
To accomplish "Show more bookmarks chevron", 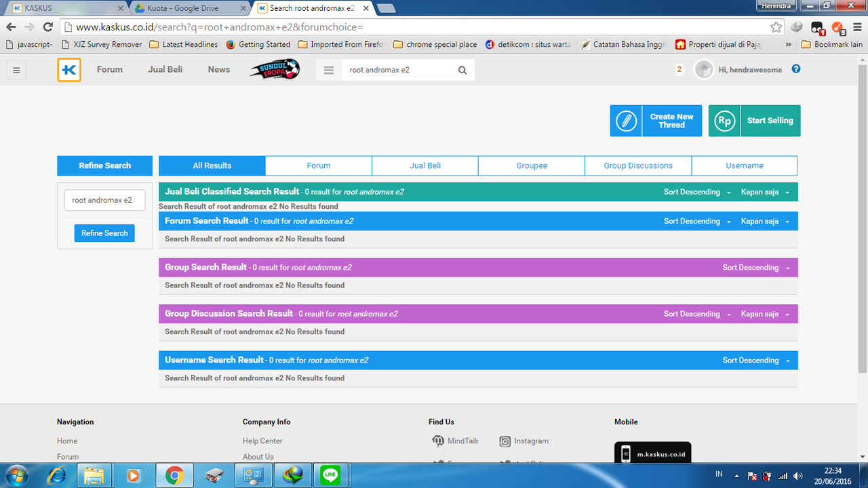I will click(x=788, y=45).
